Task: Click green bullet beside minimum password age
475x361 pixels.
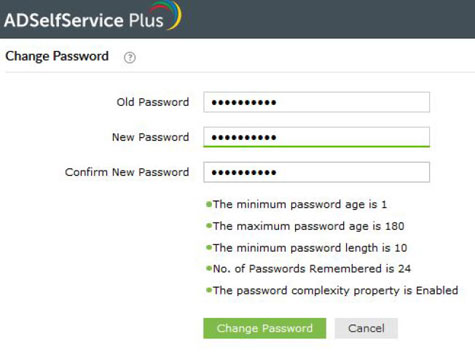Action: coord(209,204)
